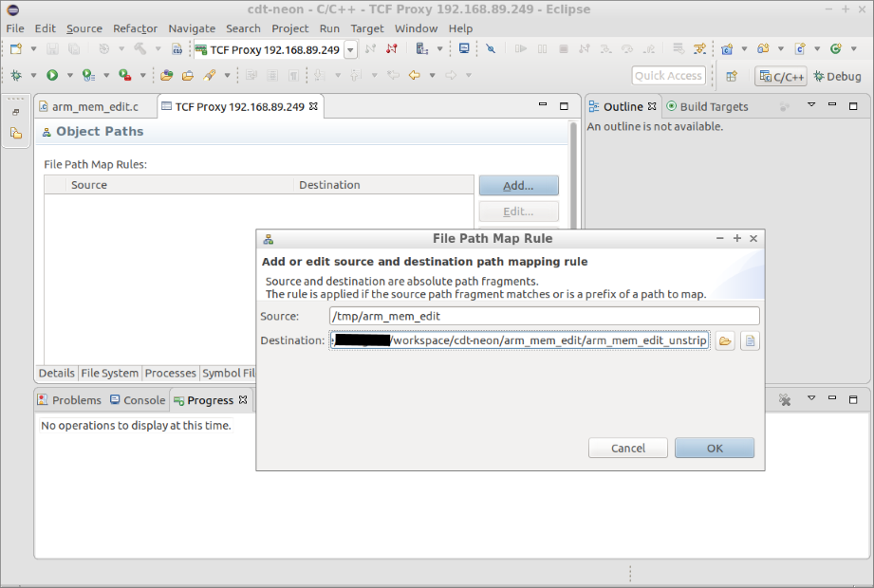Click the Open Perspective icon
This screenshot has height=588, width=874.
(732, 76)
